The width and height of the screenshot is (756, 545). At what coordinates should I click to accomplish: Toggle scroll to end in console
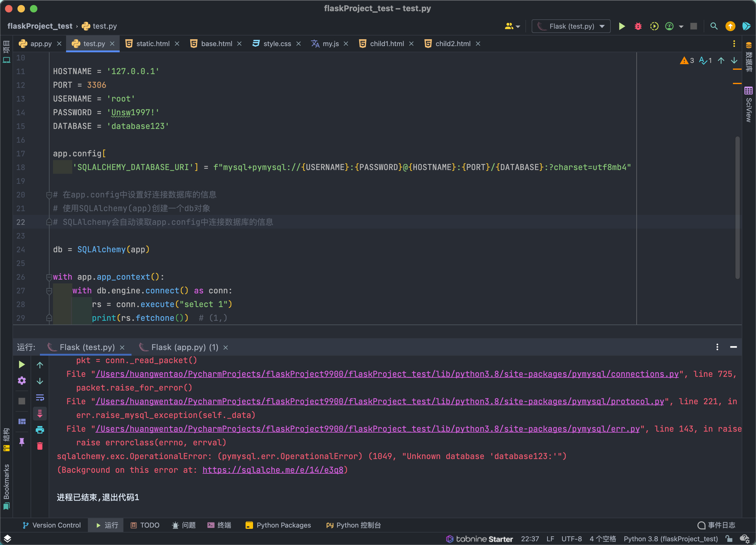[x=40, y=413]
